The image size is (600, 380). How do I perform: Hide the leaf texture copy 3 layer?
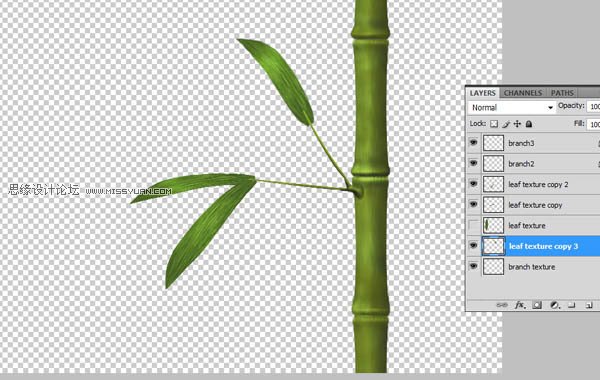(473, 246)
